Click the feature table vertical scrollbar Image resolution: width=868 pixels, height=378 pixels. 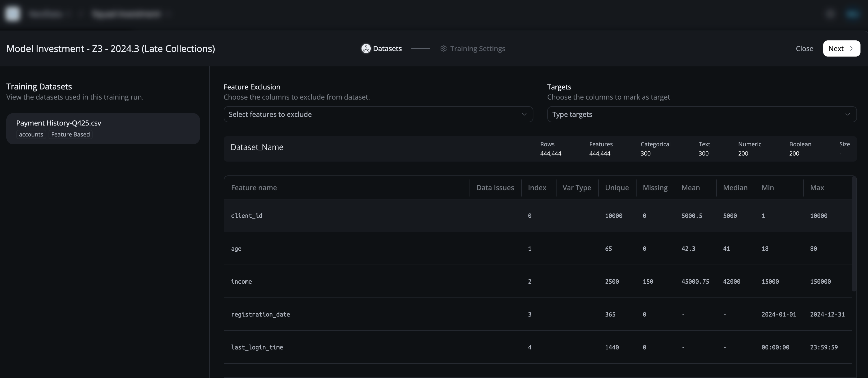(x=854, y=234)
